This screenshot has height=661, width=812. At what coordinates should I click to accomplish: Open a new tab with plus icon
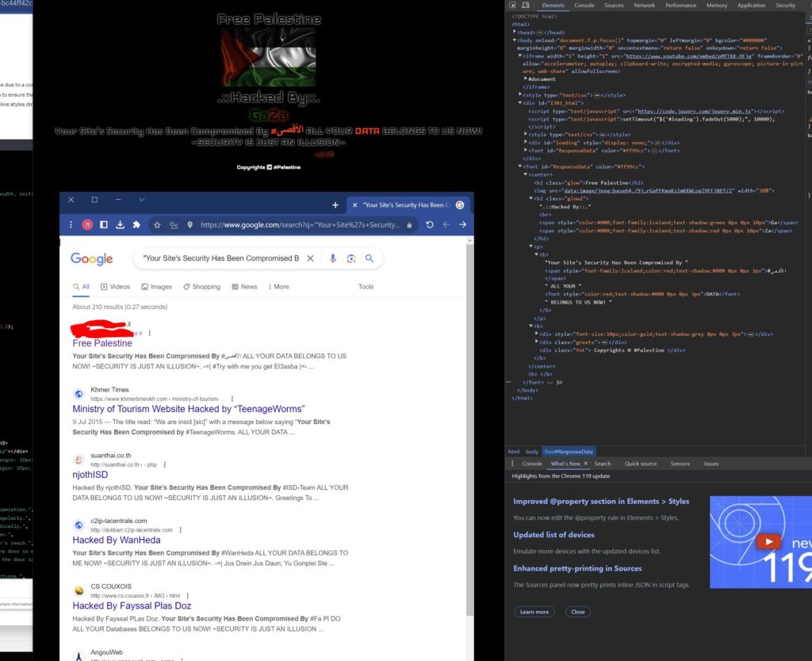(335, 205)
